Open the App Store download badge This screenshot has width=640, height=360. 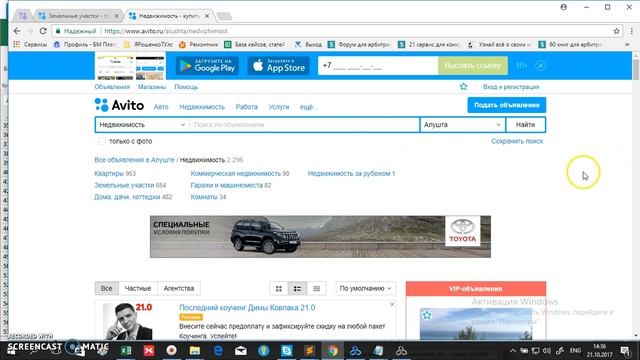[x=278, y=65]
